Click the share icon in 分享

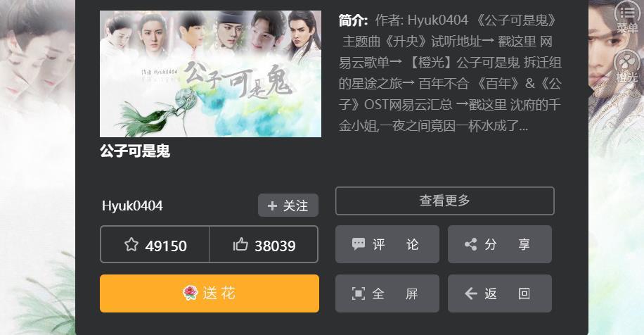[x=470, y=245]
